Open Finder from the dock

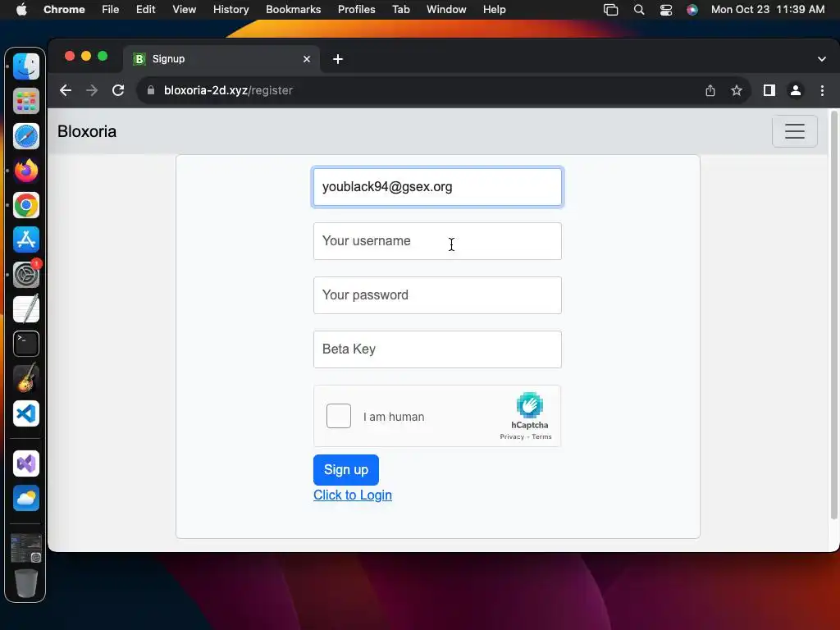coord(25,67)
